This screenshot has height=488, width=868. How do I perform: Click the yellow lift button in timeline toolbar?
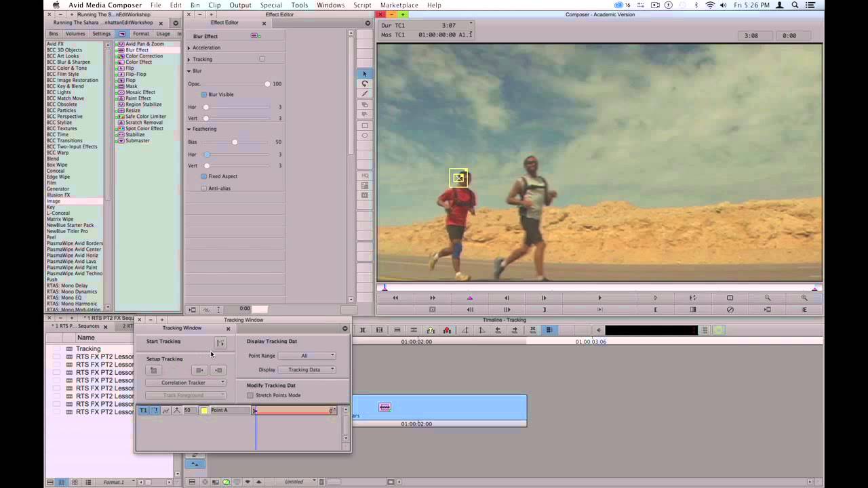point(431,330)
